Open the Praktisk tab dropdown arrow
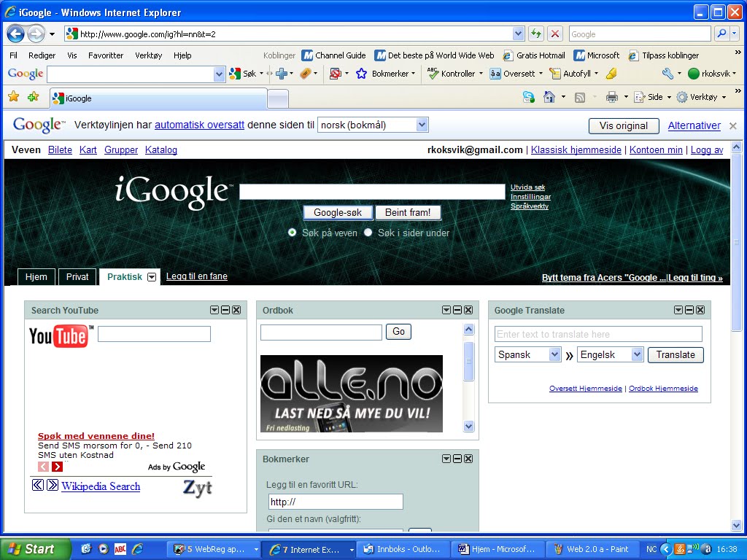Screen dimensions: 747x560 click(152, 277)
